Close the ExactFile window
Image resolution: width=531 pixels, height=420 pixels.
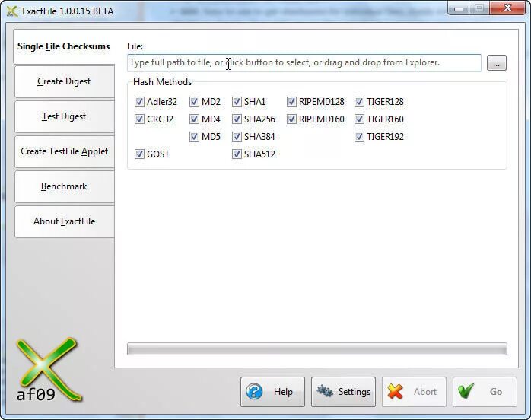pos(507,8)
